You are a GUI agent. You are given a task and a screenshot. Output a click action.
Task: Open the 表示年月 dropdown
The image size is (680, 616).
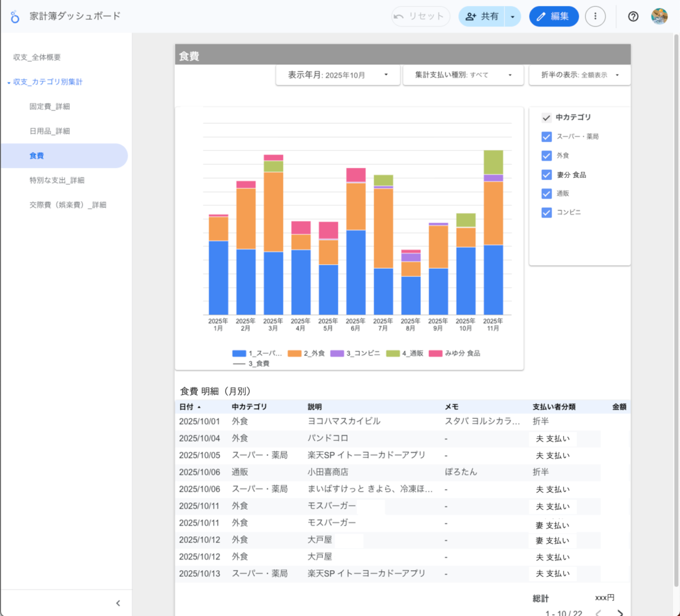click(337, 76)
